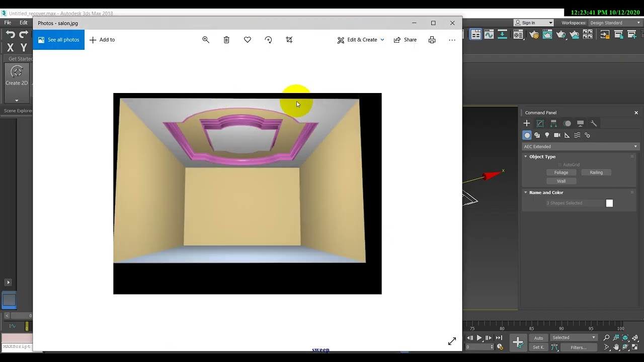Click Previous Frame playback control
This screenshot has height=362, width=644.
[470, 338]
